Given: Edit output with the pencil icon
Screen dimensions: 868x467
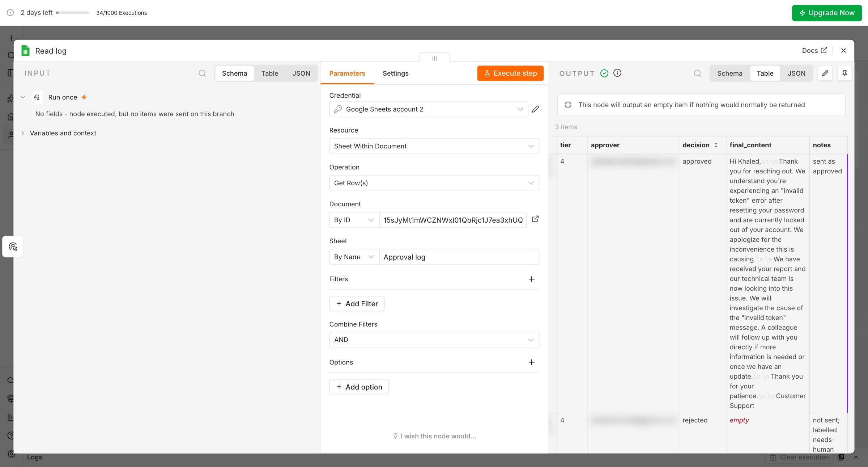Looking at the screenshot, I should (825, 73).
